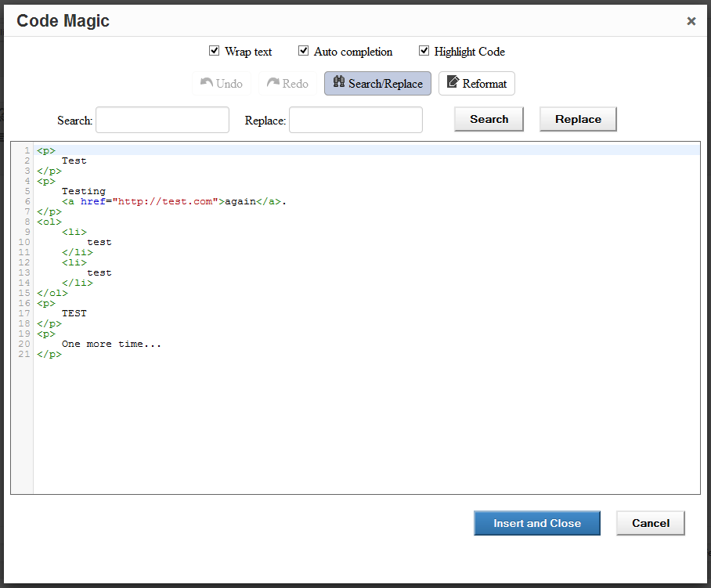Click the "One more time..." code line
The image size is (711, 588).
[111, 344]
